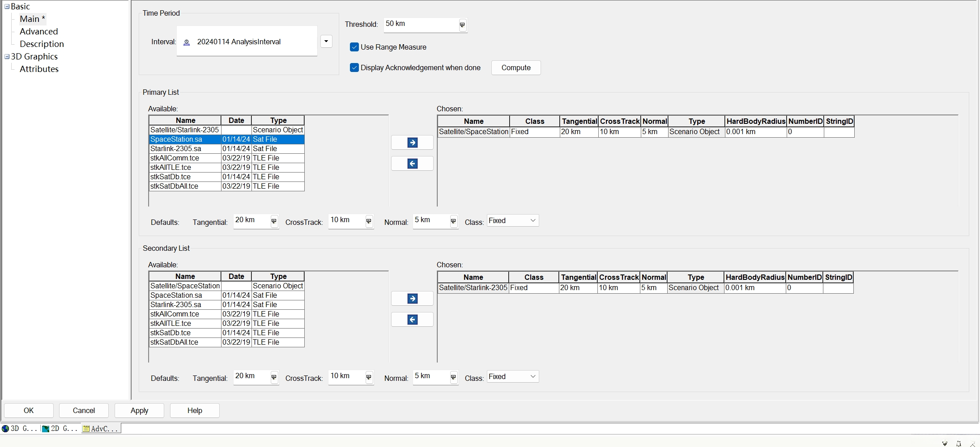Open Secondary List Class dropdown
The image size is (980, 447).
[x=512, y=377]
